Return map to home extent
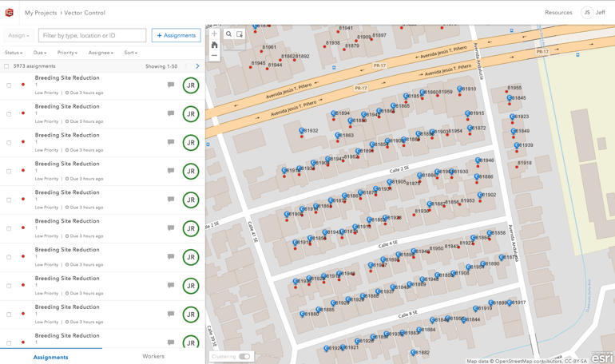Screen dimensions: 615x364 coord(214,45)
